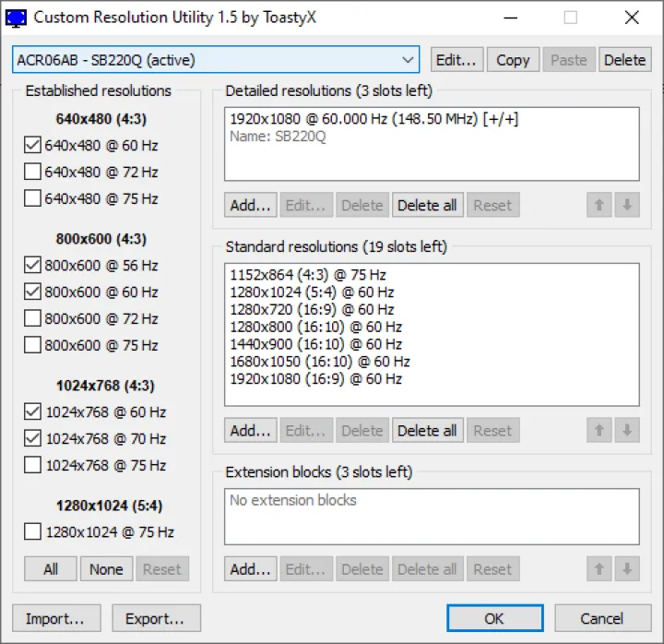Toggle 1024x768 @ 70 Hz checkbox
This screenshot has height=644, width=664.
(33, 438)
